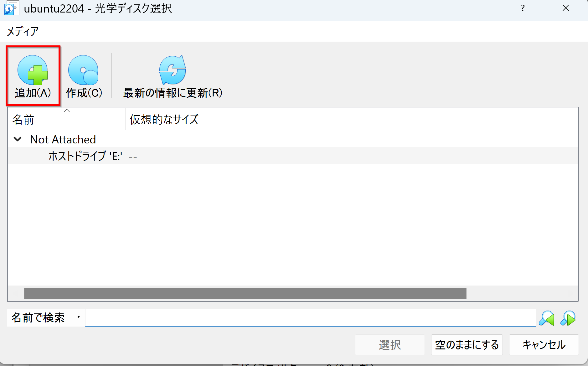Search next match with right magnifier arrow
588x366 pixels.
568,318
